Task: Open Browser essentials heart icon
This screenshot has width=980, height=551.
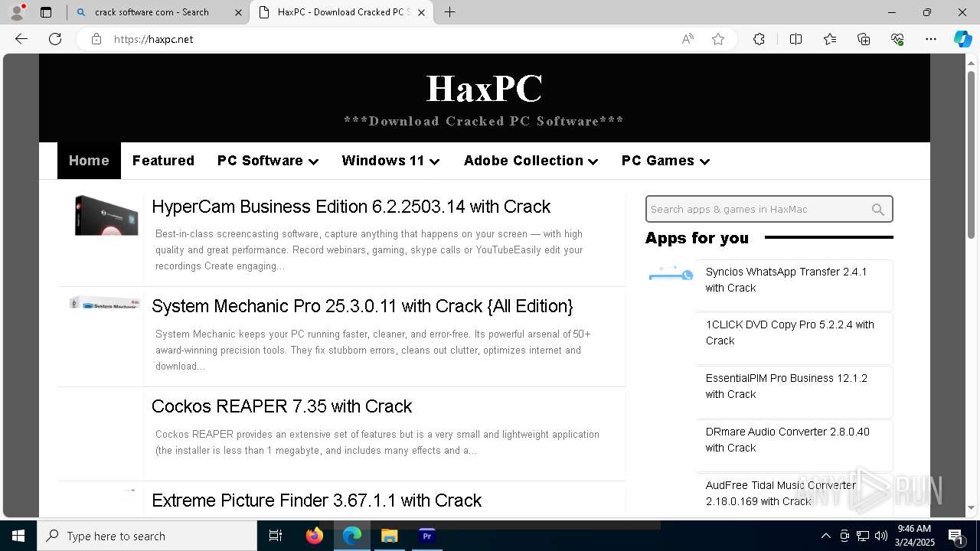Action: click(x=897, y=39)
